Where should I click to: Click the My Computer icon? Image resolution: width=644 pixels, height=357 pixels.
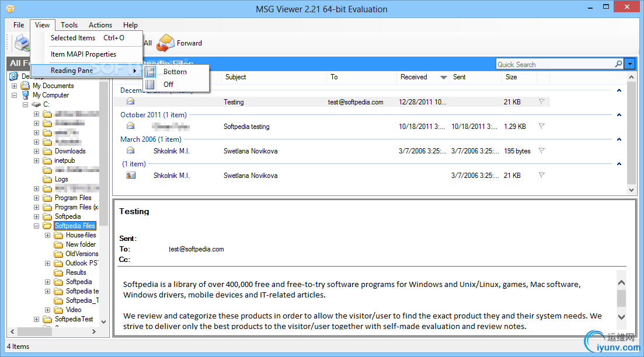26,94
